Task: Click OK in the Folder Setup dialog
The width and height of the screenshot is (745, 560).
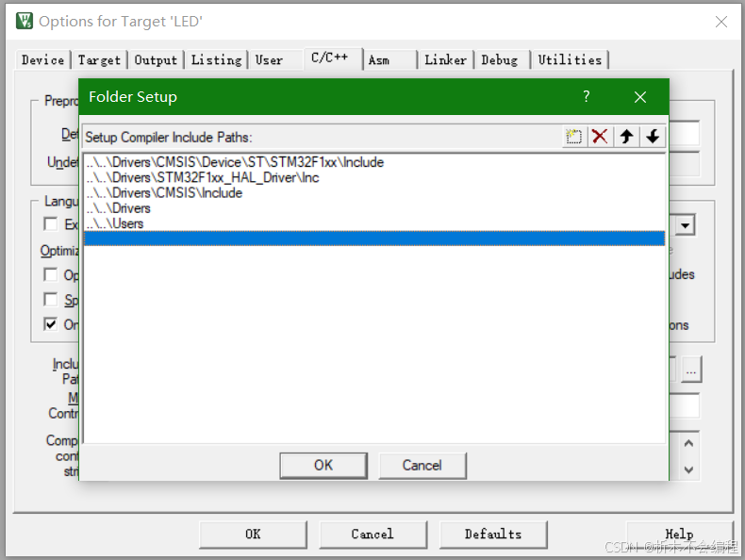Action: pos(323,465)
